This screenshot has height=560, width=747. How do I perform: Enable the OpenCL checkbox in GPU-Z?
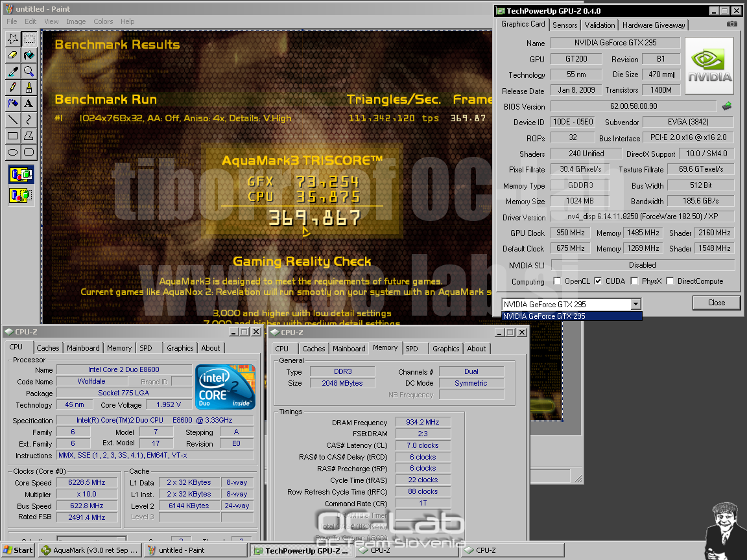557,281
